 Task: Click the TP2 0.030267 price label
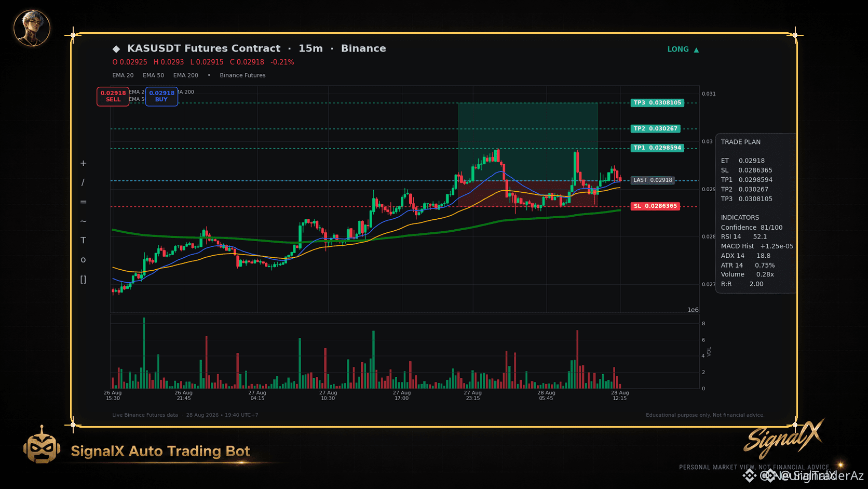[655, 128]
